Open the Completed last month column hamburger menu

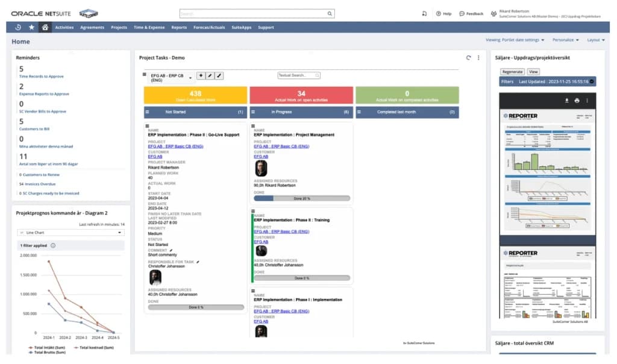359,112
